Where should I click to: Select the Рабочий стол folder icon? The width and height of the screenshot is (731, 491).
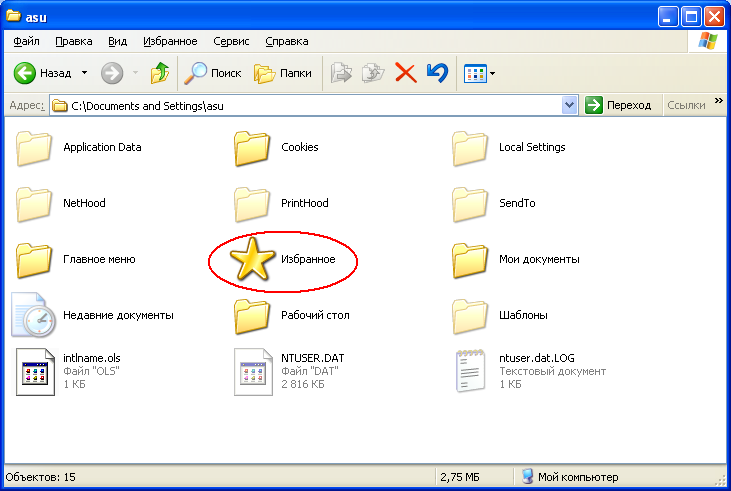pyautogui.click(x=252, y=316)
